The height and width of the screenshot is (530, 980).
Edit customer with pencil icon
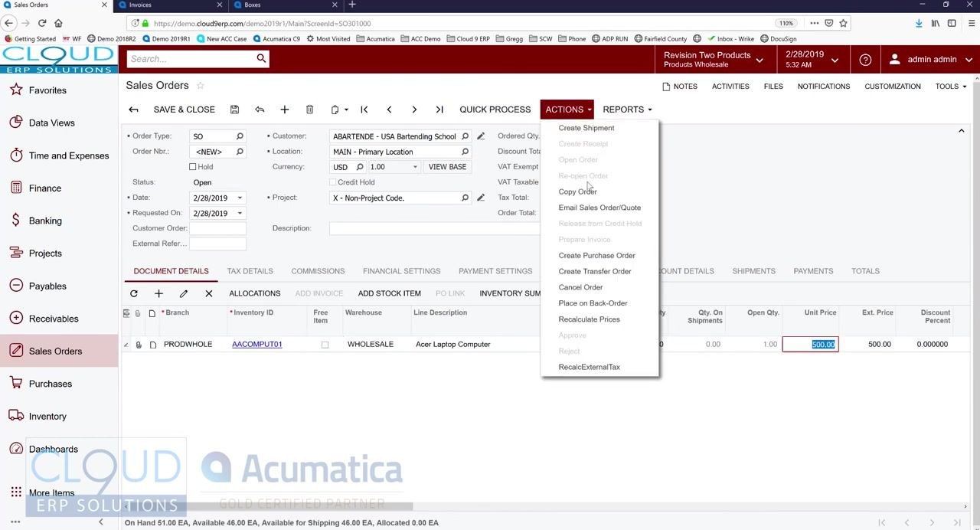point(481,136)
